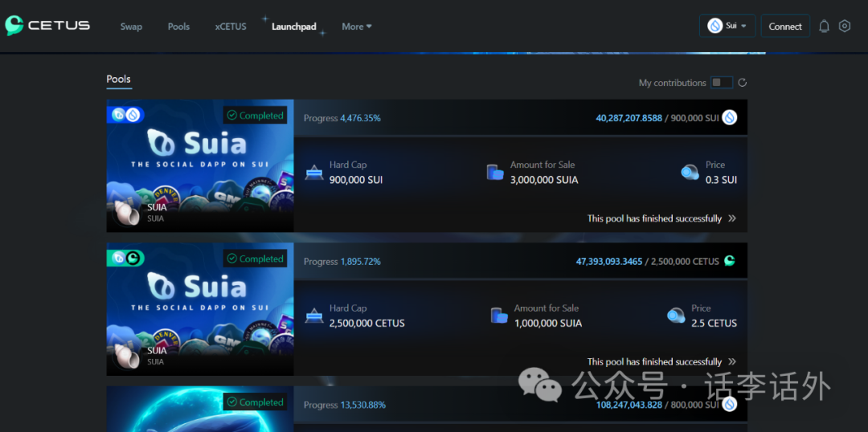This screenshot has width=868, height=432.
Task: Click the Connect wallet button
Action: pyautogui.click(x=785, y=26)
